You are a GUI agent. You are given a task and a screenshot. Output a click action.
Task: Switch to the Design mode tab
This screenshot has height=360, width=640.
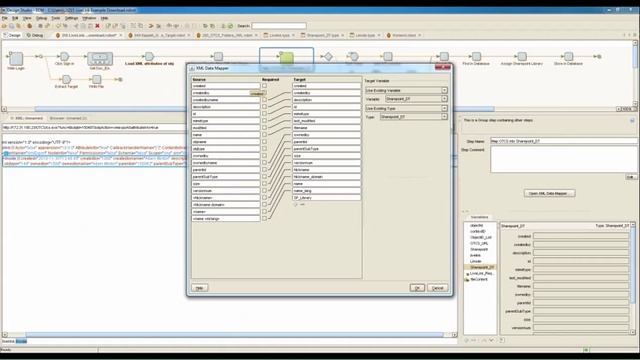(x=12, y=36)
